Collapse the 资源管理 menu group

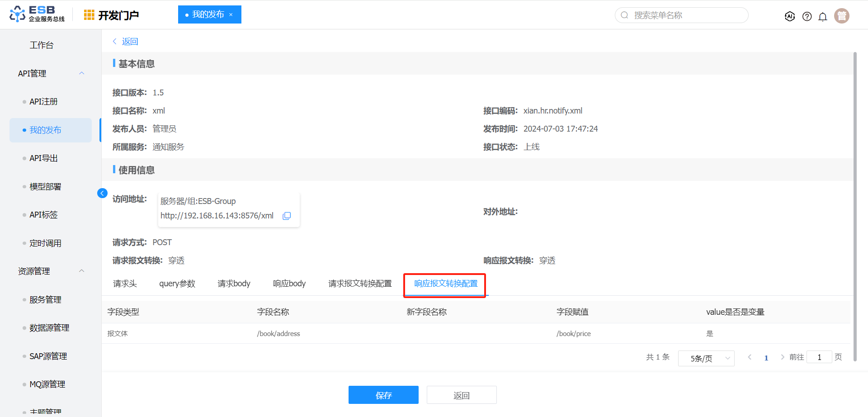pos(82,271)
